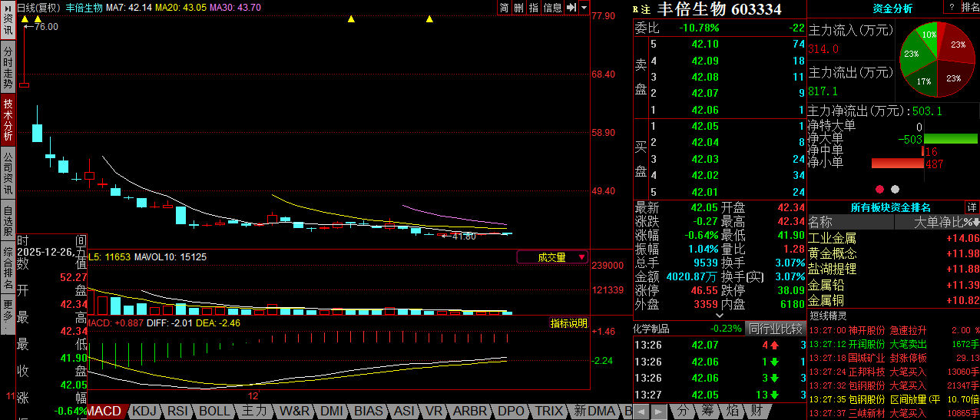Open the 资讯 sidebar tab
The height and width of the screenshot is (420, 980).
(x=8, y=21)
